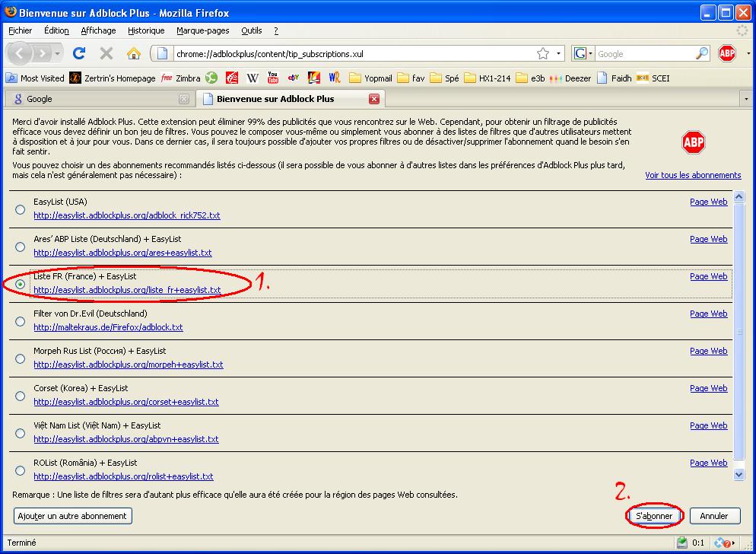Open the red square bookmark icon after Zimbra

[232, 78]
